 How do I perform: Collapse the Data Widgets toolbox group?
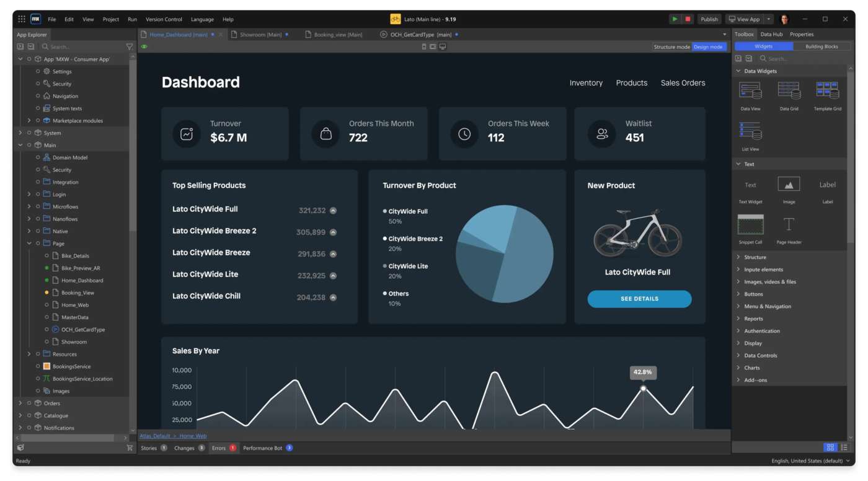tap(738, 71)
